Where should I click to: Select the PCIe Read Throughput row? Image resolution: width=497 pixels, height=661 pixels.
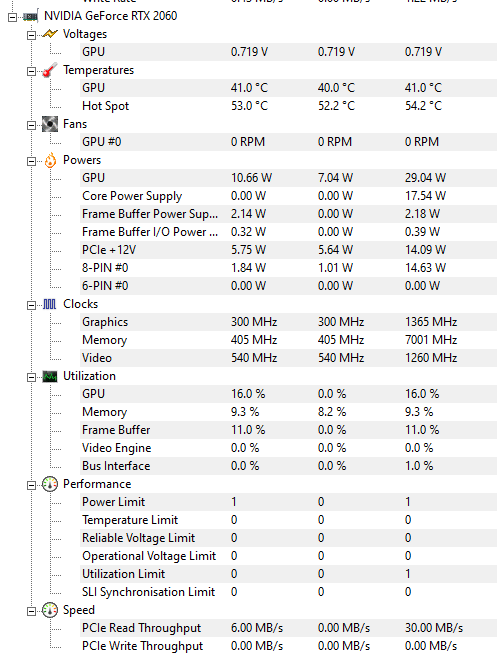coord(289,628)
